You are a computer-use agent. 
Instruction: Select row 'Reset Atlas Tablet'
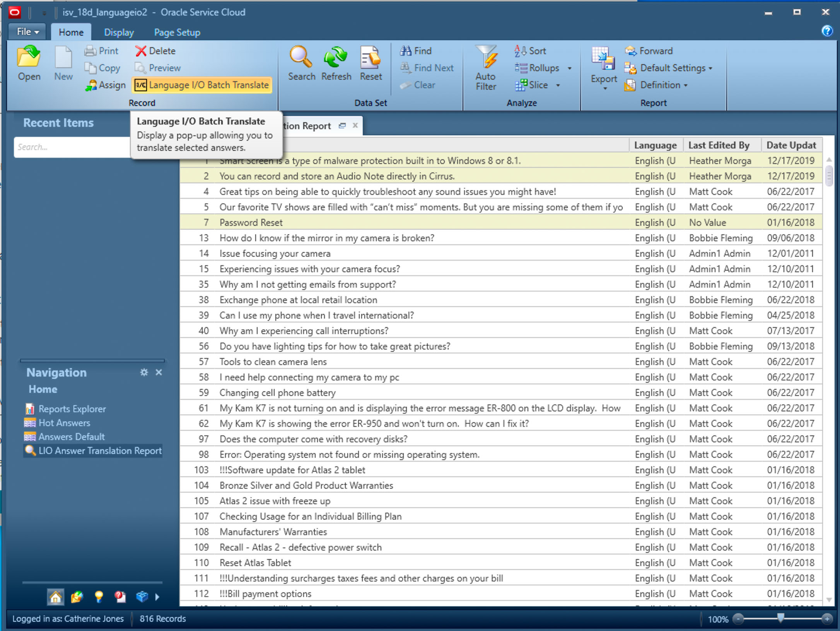click(501, 563)
